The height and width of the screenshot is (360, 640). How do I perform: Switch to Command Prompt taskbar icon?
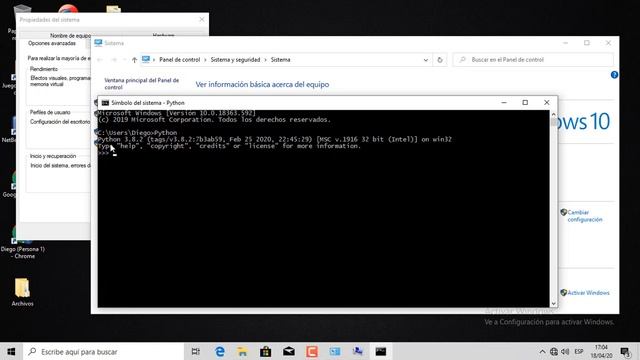pos(381,351)
